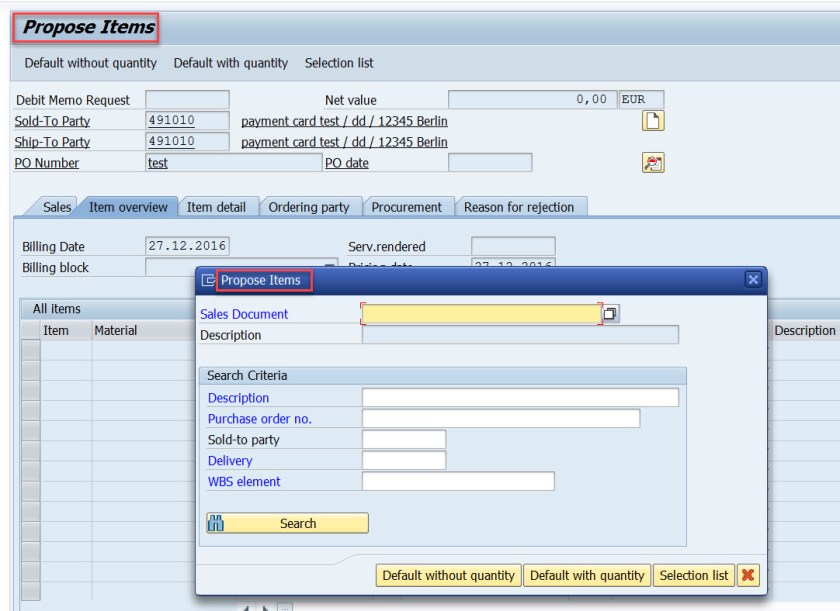Choose Selection list in top toolbar
Image resolution: width=840 pixels, height=611 pixels.
[339, 63]
